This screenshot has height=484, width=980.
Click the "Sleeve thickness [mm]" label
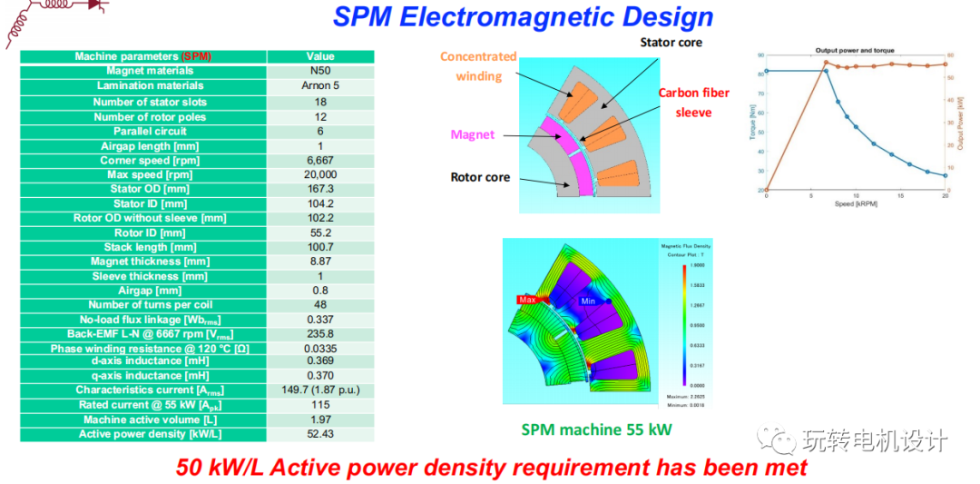[x=150, y=276]
